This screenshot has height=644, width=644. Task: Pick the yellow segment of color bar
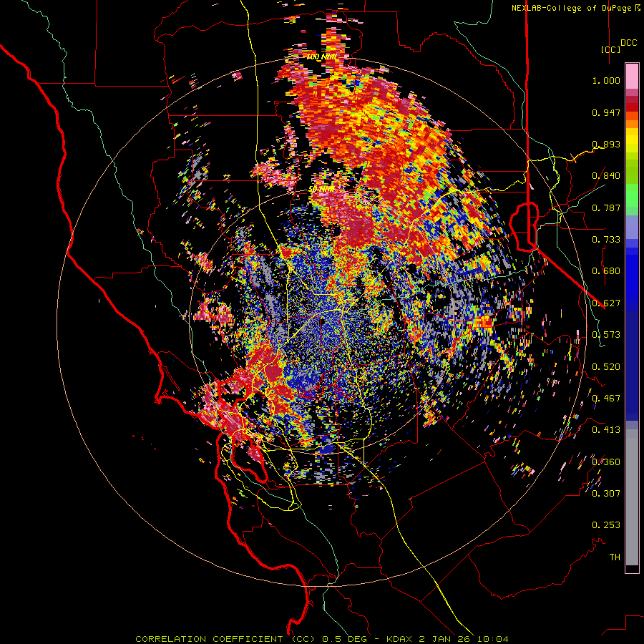632,140
